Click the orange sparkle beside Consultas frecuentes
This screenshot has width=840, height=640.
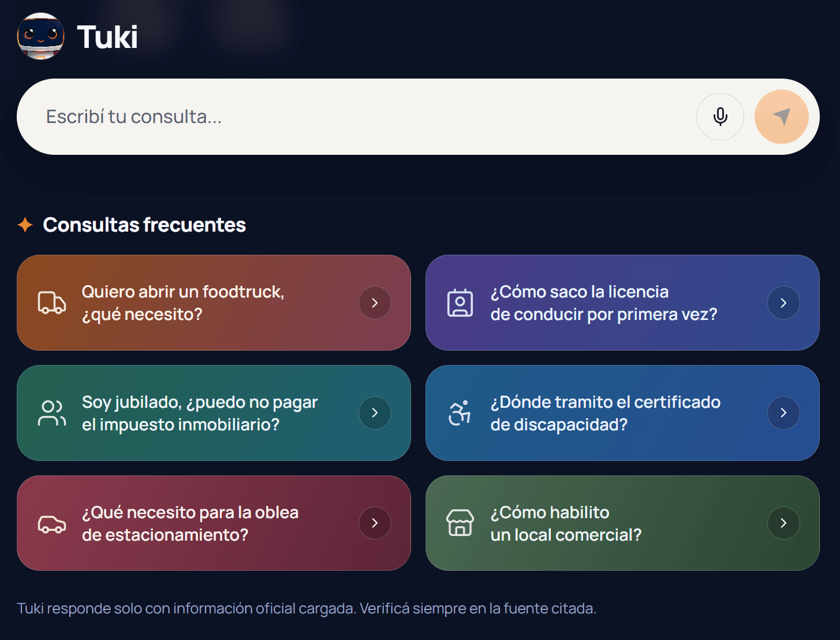pos(25,225)
